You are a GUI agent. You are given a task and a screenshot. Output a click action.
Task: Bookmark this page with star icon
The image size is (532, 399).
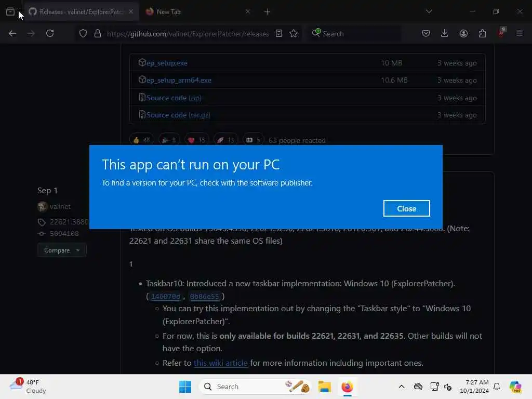pos(294,34)
